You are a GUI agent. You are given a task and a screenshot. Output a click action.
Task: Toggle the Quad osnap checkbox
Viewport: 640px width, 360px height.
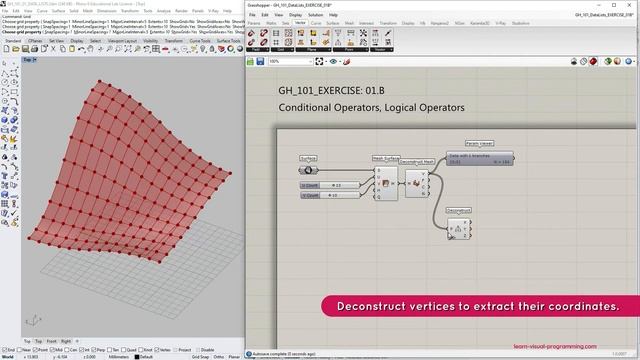(124, 350)
